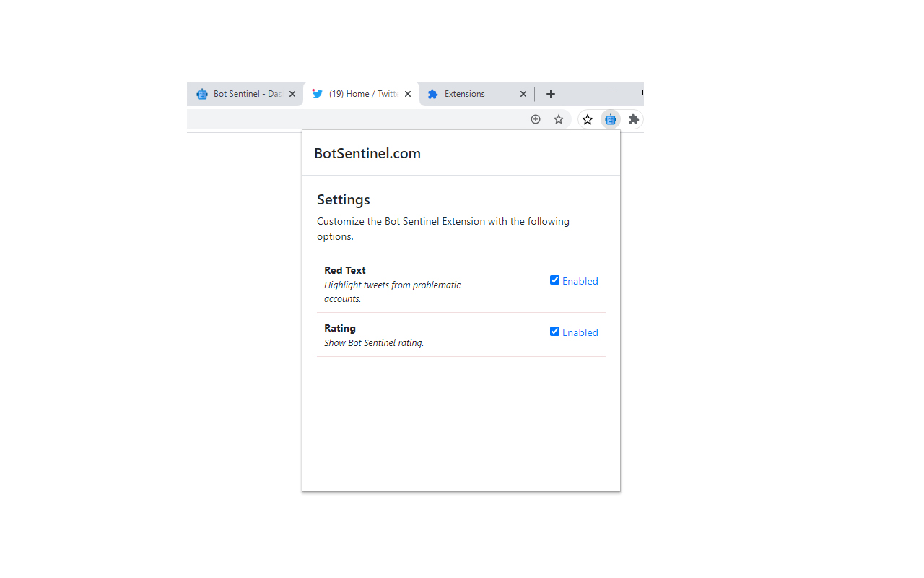Close the Twitter Home tab
The height and width of the screenshot is (578, 924).
(x=408, y=94)
